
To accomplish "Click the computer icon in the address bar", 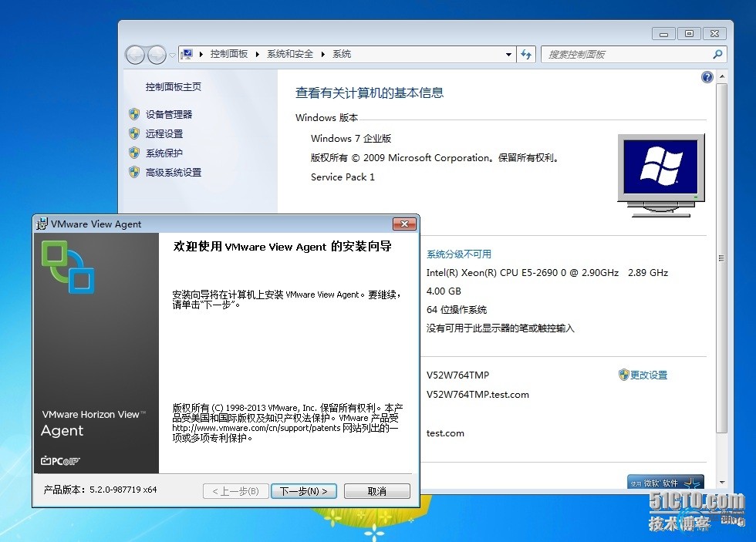I will 187,54.
